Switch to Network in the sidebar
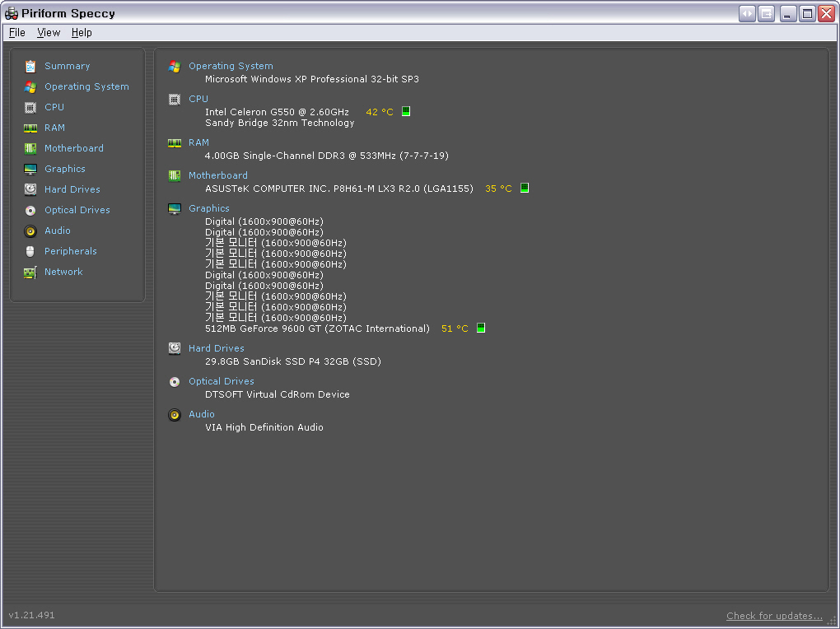Screen dimensions: 840x629 [x=63, y=272]
